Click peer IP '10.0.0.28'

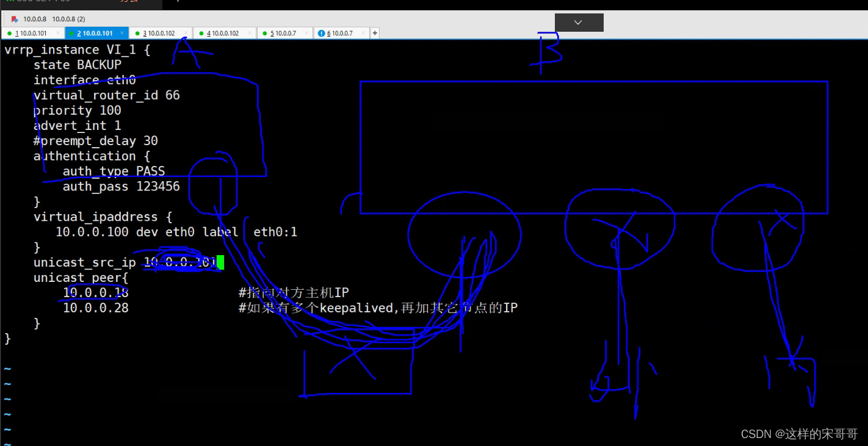click(96, 308)
